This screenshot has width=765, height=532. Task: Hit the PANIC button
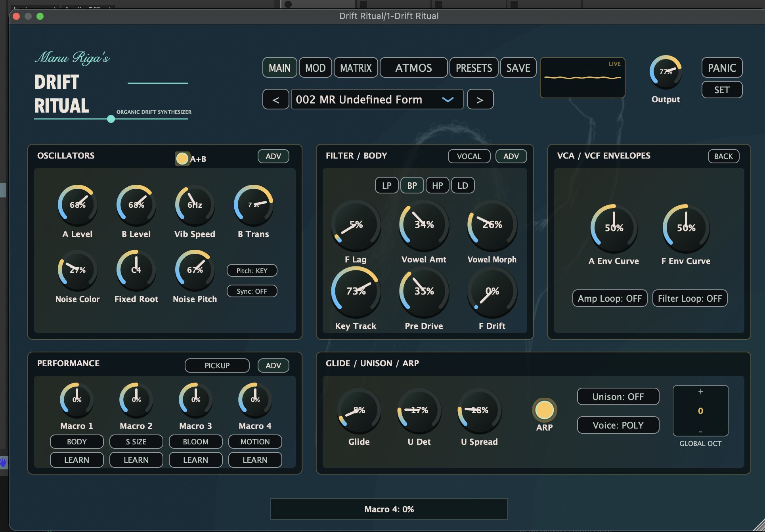[x=722, y=68]
